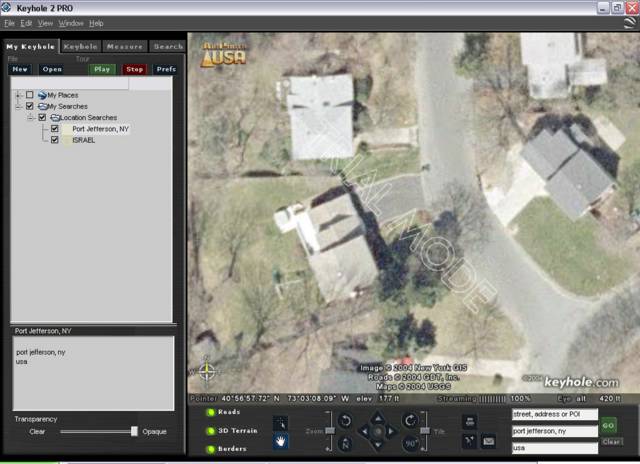Switch to the Keyhole tab

click(81, 47)
